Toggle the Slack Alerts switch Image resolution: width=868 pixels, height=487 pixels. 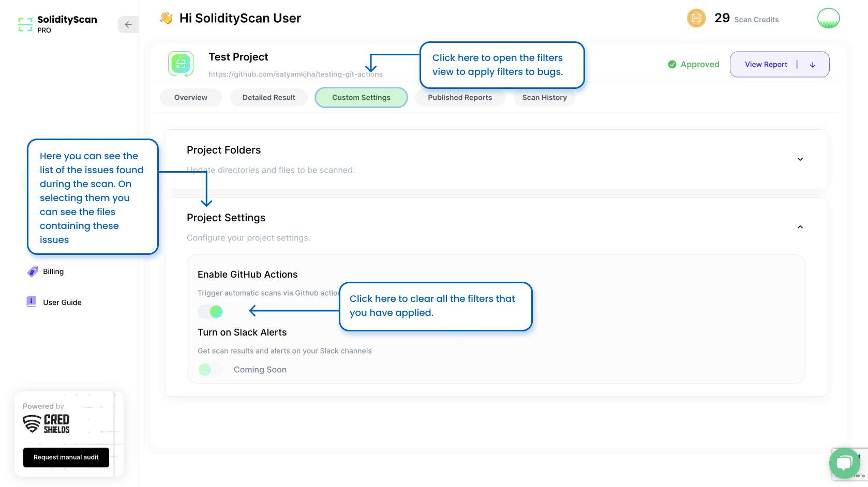pyautogui.click(x=211, y=370)
